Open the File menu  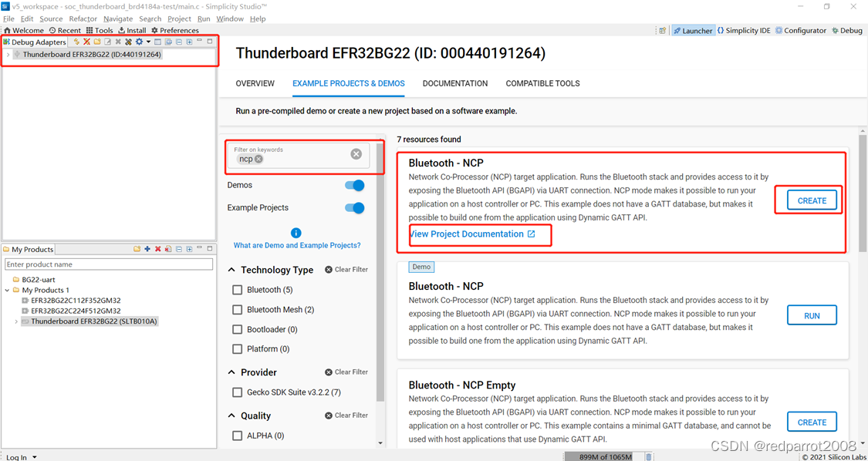pos(8,19)
